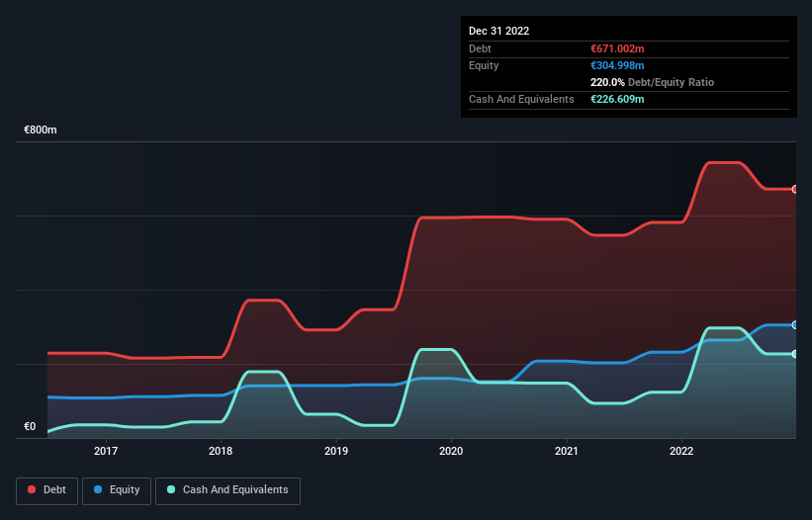Click the 2019 x-axis label
This screenshot has width=812, height=520.
coord(336,451)
